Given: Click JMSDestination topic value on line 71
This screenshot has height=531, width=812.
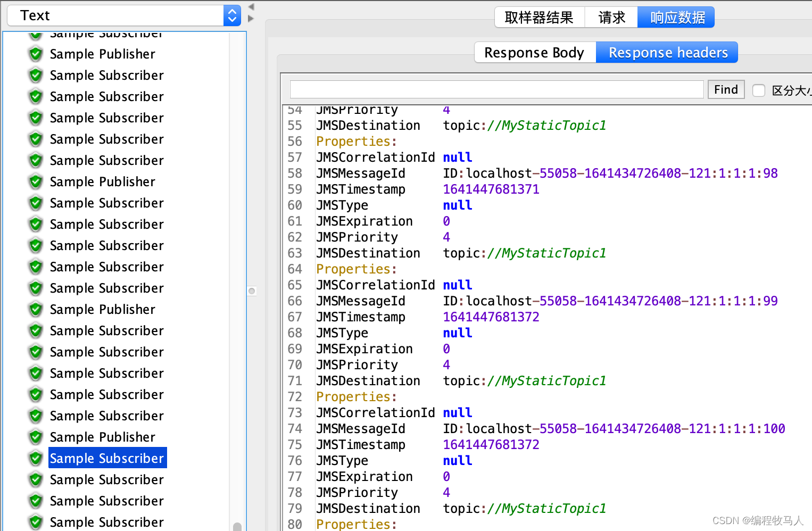Looking at the screenshot, I should (525, 380).
